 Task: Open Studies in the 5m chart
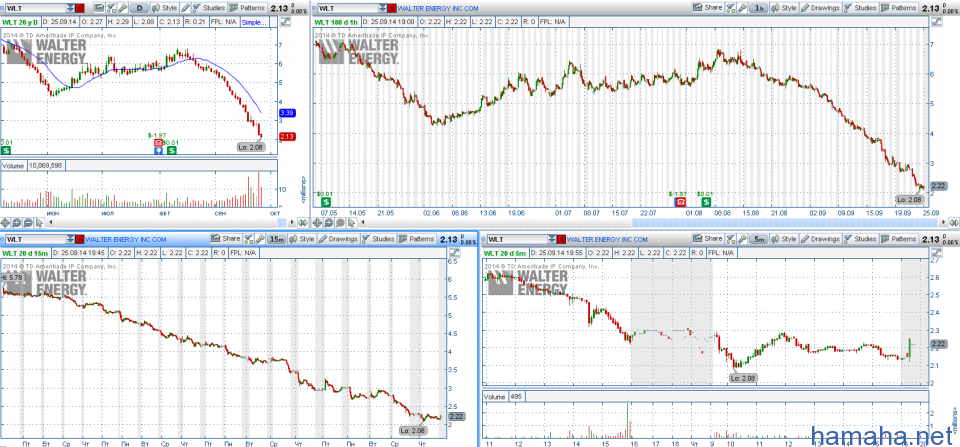coord(860,239)
